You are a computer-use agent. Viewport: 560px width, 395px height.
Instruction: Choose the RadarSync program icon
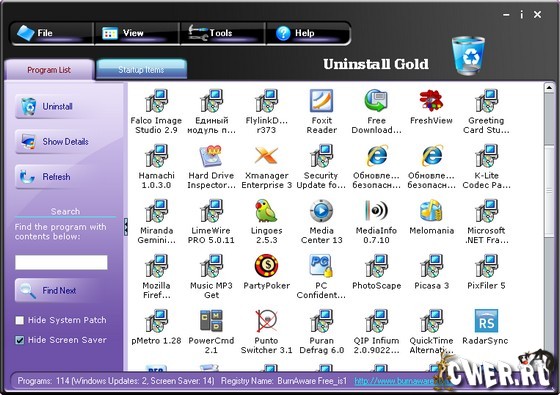pyautogui.click(x=486, y=321)
